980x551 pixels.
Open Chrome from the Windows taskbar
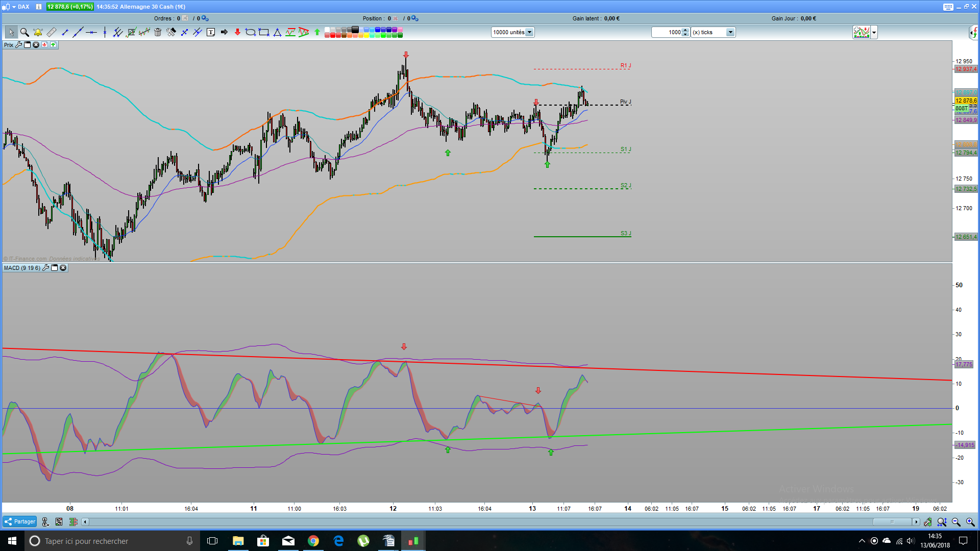click(313, 541)
